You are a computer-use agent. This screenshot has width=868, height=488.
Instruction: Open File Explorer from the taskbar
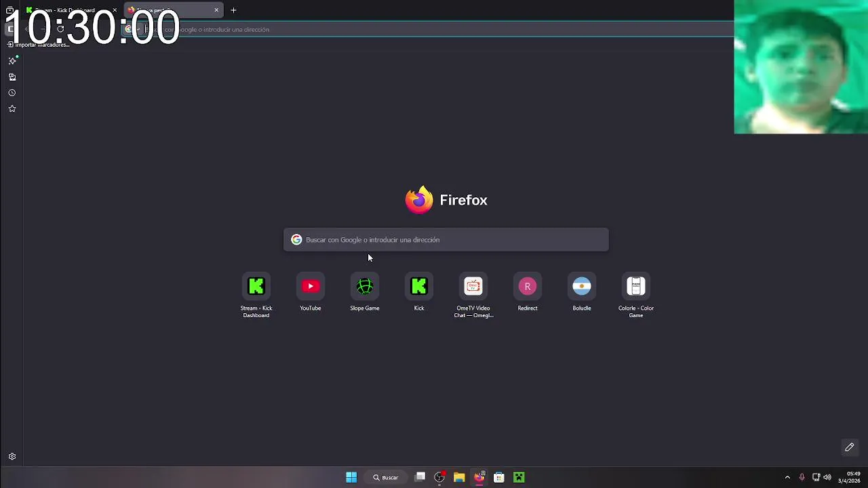(459, 477)
